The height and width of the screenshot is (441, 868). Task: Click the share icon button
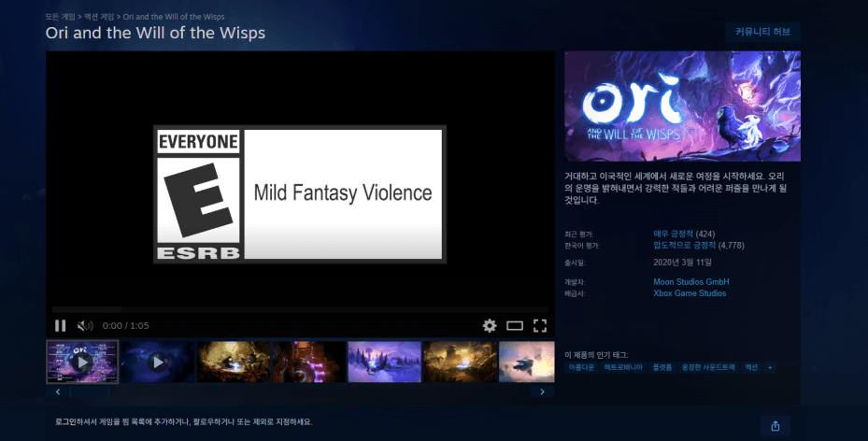(775, 425)
